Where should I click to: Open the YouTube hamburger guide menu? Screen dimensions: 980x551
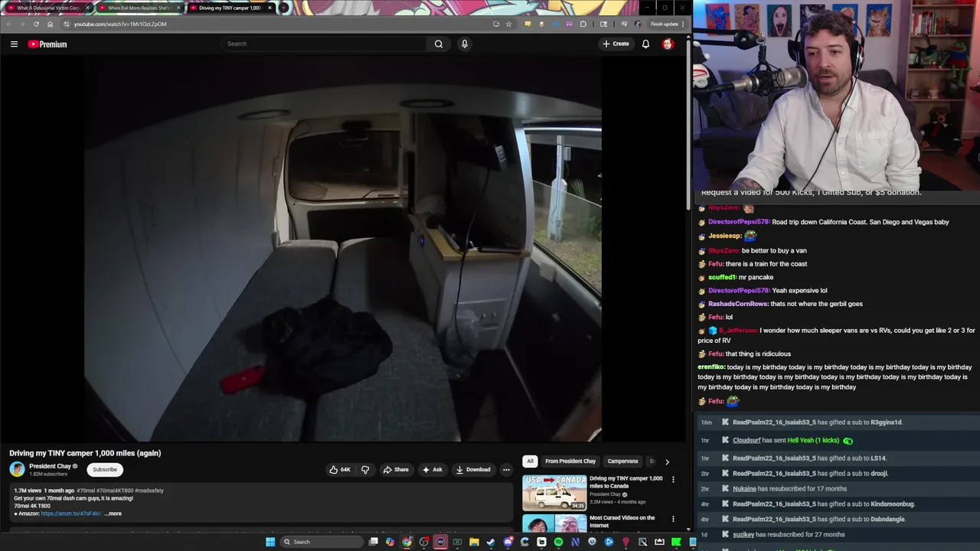pos(14,44)
